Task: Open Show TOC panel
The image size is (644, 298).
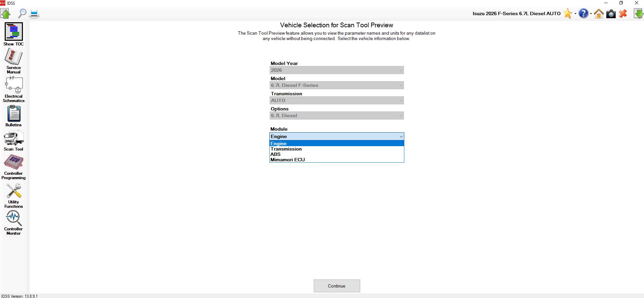Action: (x=13, y=34)
